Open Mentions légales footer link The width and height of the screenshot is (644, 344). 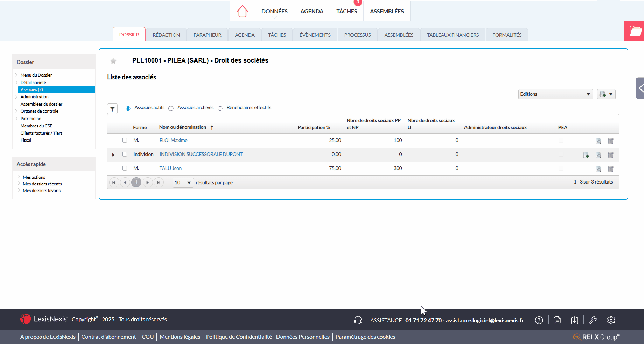click(180, 337)
